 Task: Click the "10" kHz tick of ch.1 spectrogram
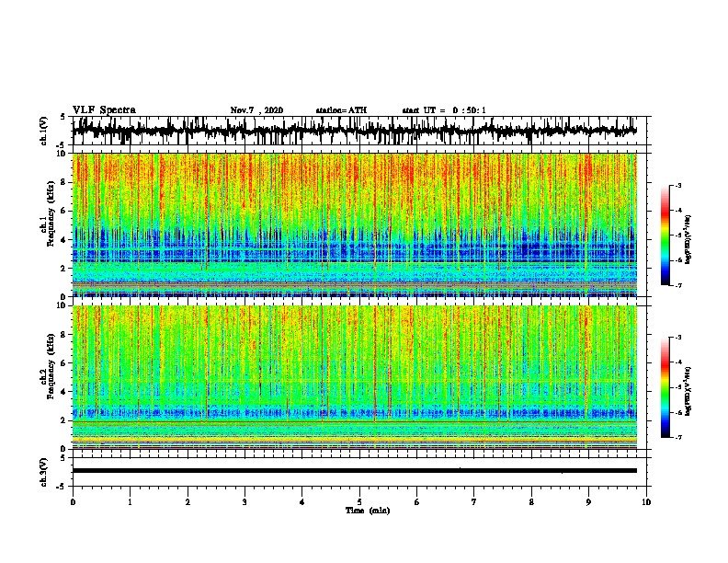click(x=62, y=154)
